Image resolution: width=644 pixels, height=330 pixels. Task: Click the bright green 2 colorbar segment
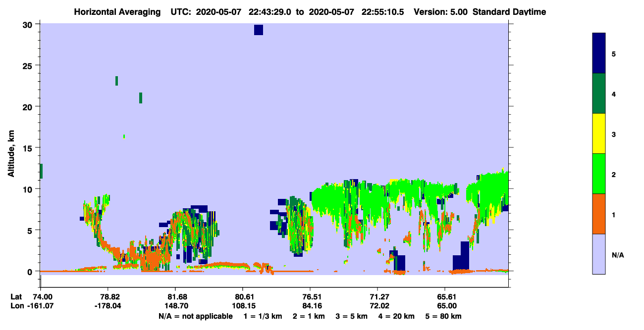(599, 174)
